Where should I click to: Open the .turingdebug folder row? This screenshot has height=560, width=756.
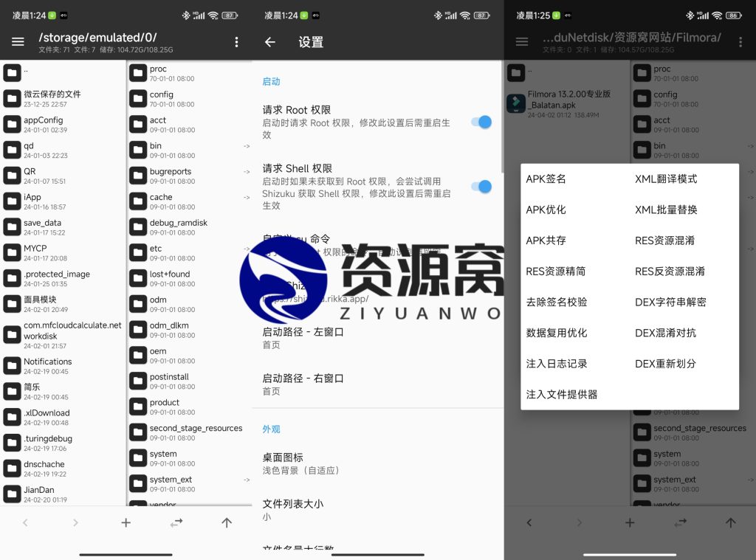63,443
